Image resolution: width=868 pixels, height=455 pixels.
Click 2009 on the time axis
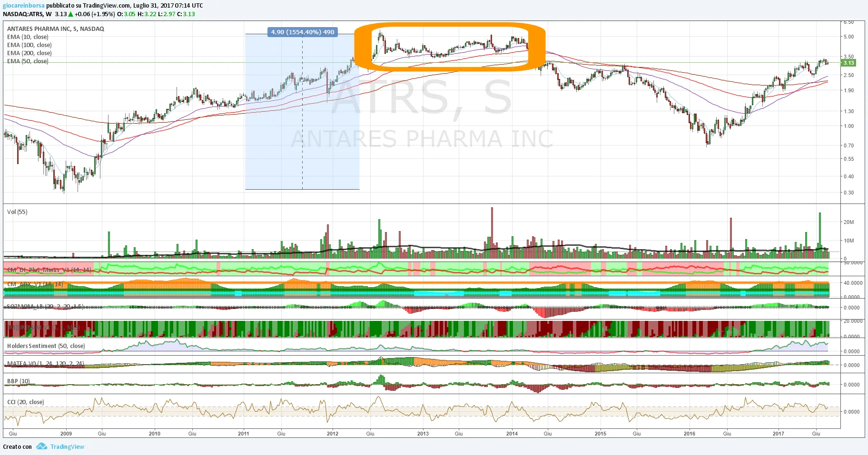66,434
